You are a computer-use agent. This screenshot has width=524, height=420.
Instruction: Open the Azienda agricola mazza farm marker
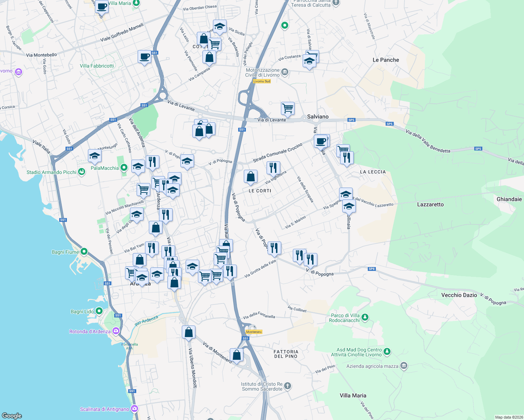(404, 365)
